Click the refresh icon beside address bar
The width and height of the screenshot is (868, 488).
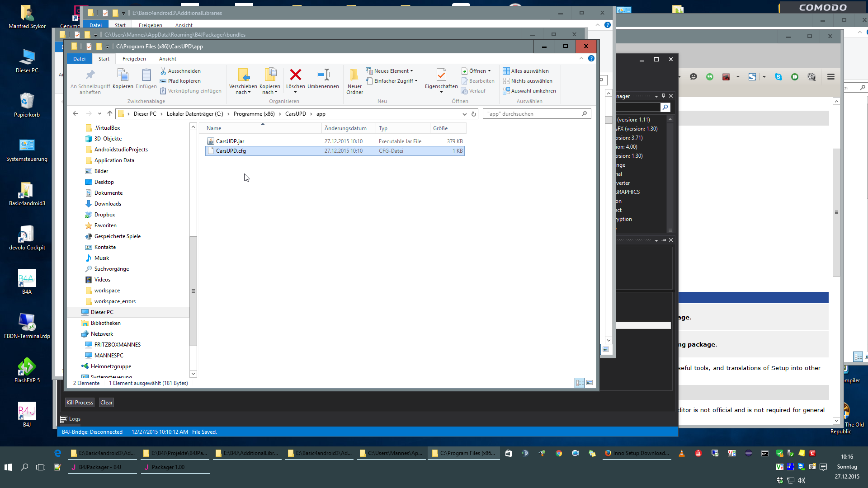click(474, 114)
